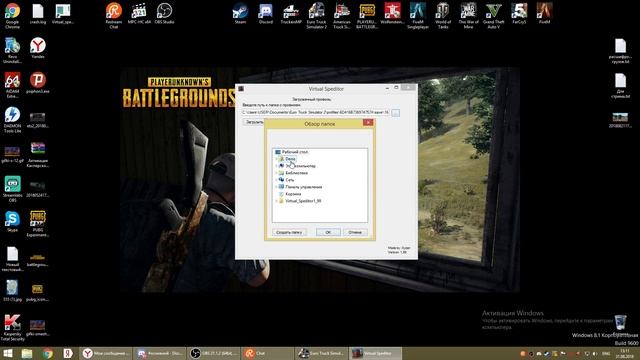Open the Recycle Bin on desktop

pyautogui.click(x=620, y=323)
